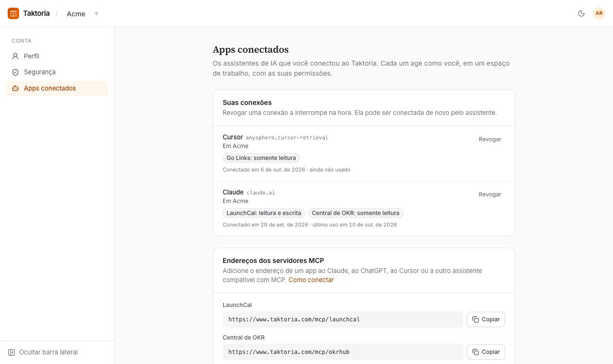This screenshot has height=364, width=613.
Task: Click the Taktoria brand name
Action: (36, 13)
